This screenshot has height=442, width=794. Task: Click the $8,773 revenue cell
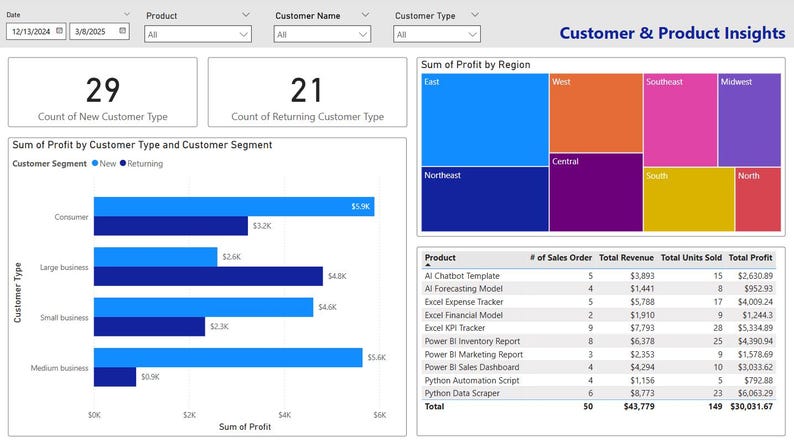[x=642, y=393]
